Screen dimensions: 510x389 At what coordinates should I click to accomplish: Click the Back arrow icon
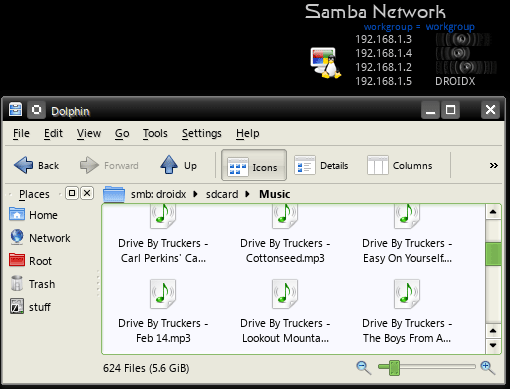[x=23, y=165]
